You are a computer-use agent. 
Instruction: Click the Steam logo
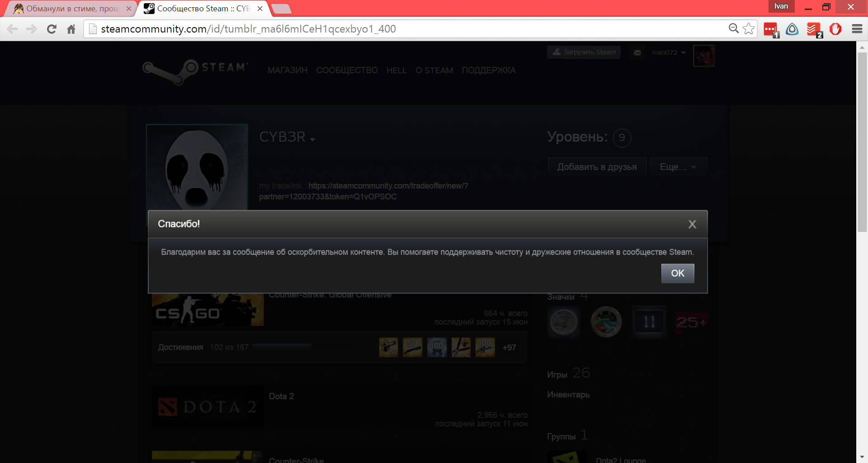point(195,71)
